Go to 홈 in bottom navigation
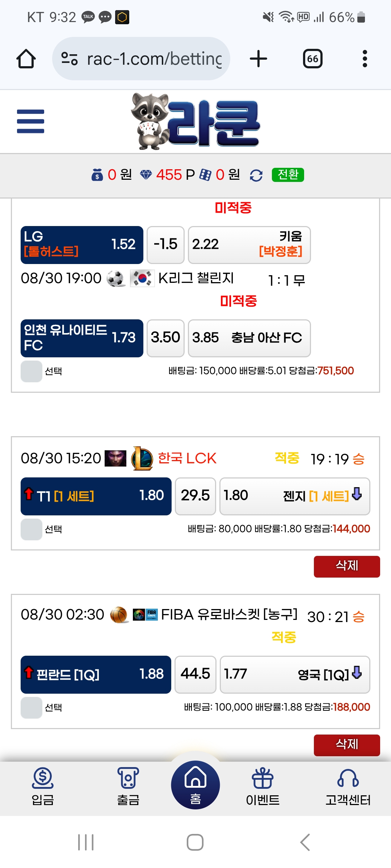Screen dimensions: 391x868 pos(195,785)
